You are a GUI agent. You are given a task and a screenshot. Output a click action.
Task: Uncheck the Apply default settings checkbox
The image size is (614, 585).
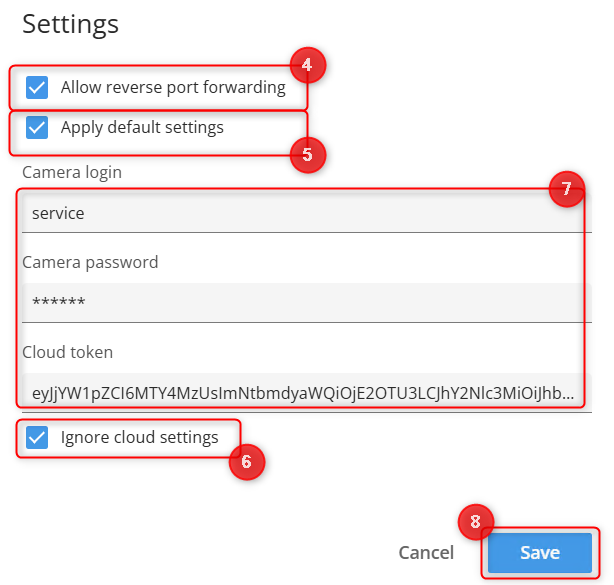pyautogui.click(x=37, y=128)
